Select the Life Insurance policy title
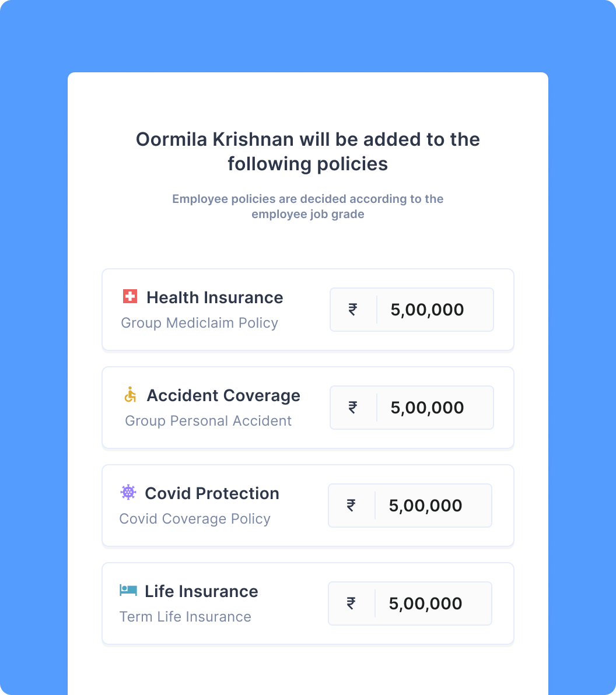The height and width of the screenshot is (695, 616). 201,591
